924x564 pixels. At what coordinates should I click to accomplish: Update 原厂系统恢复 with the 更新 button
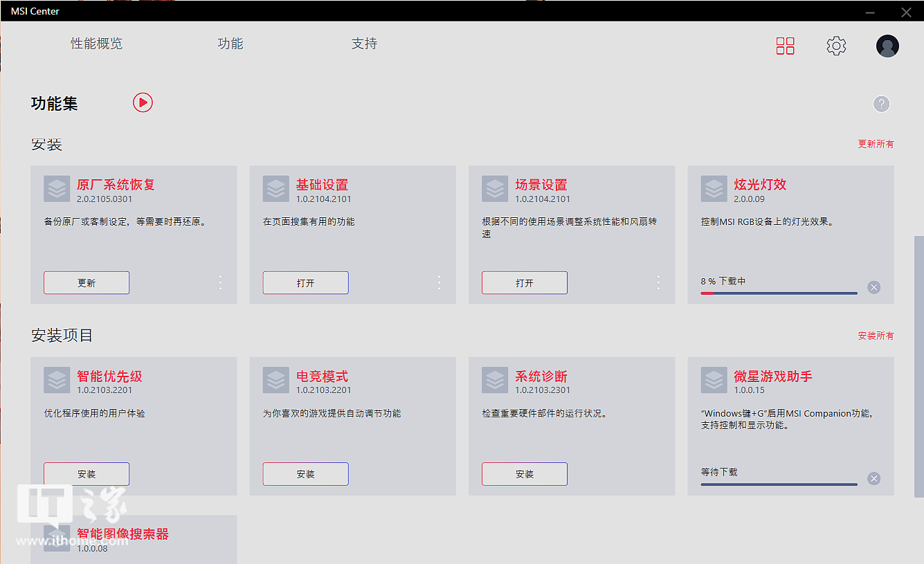[x=87, y=283]
